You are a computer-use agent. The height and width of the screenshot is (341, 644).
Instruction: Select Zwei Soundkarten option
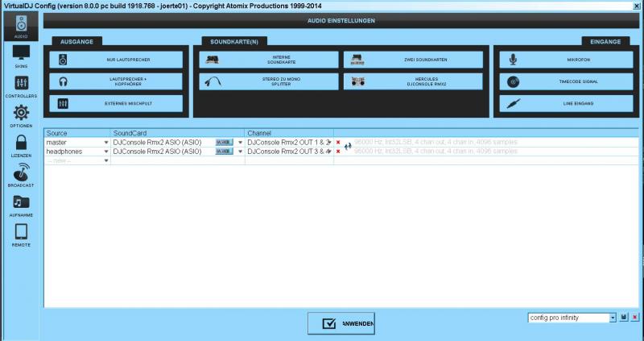(413, 60)
